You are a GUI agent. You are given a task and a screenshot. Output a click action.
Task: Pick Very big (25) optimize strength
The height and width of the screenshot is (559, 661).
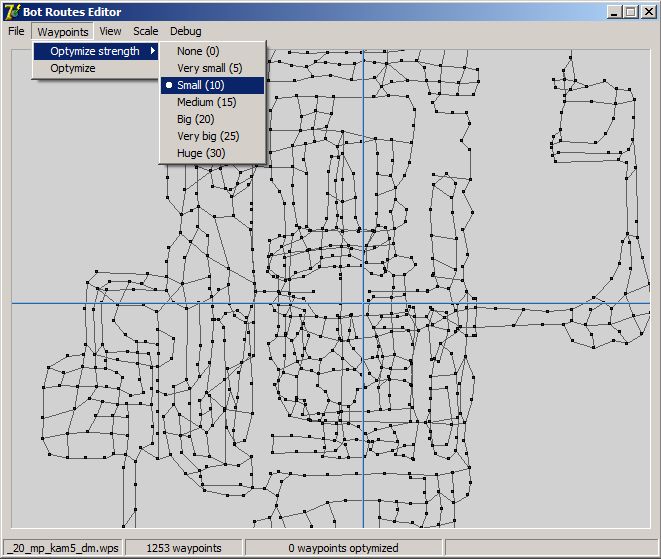pyautogui.click(x=212, y=136)
